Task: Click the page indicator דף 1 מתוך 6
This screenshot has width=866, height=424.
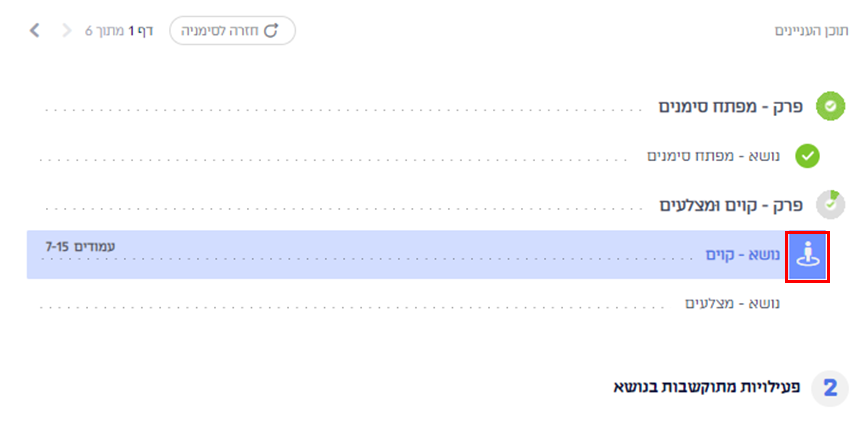Action: [x=119, y=31]
